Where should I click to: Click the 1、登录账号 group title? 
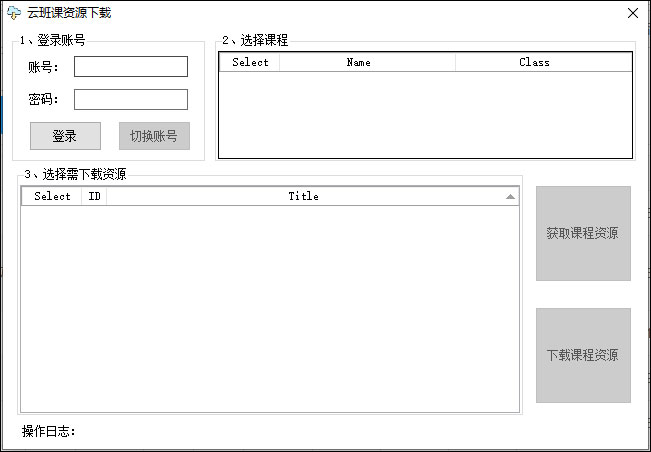(x=53, y=40)
